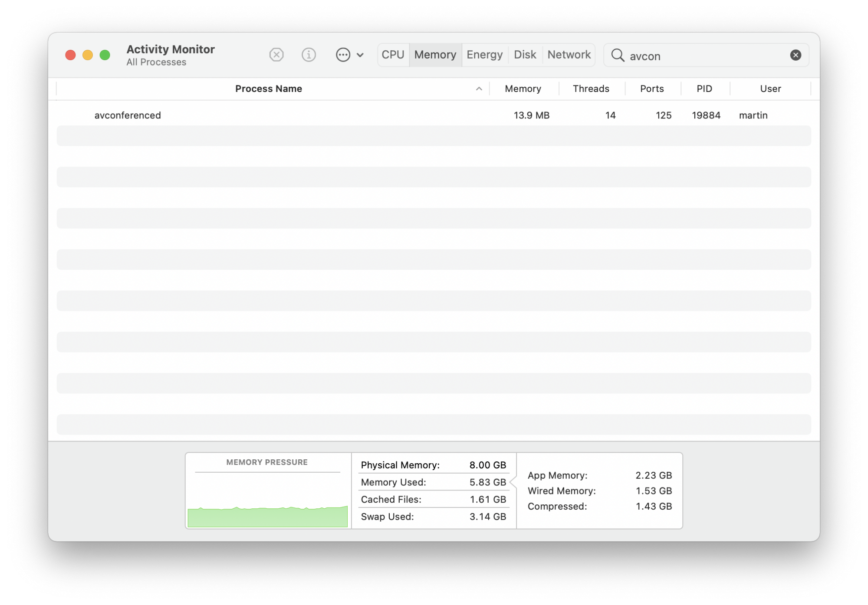Click the Wired Memory 1.53 GB entry

pos(600,491)
